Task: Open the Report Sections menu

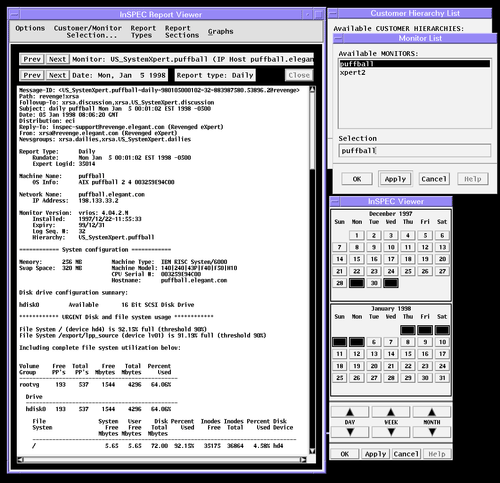Action: [x=182, y=32]
